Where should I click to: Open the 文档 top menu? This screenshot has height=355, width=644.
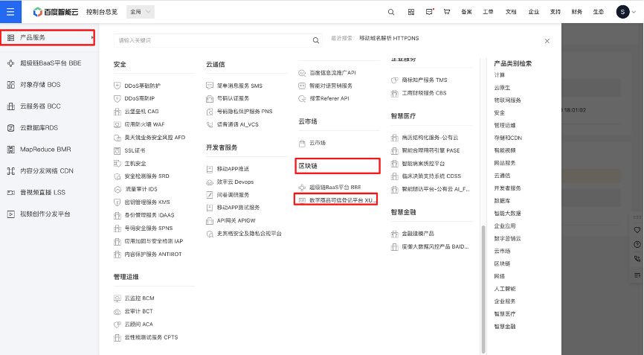[x=511, y=12]
